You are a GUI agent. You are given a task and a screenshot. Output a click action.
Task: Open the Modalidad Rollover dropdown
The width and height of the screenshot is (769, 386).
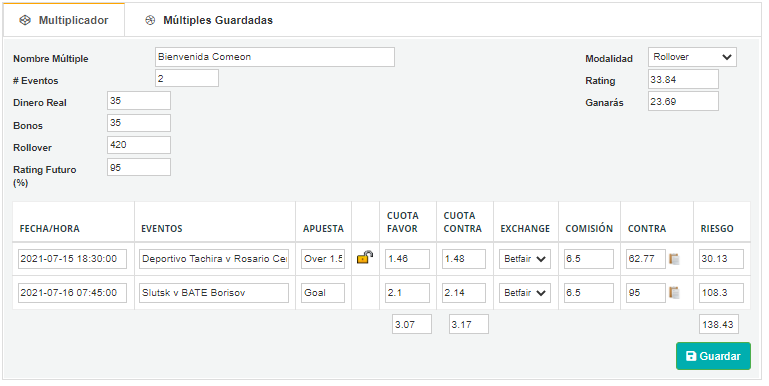pos(692,57)
